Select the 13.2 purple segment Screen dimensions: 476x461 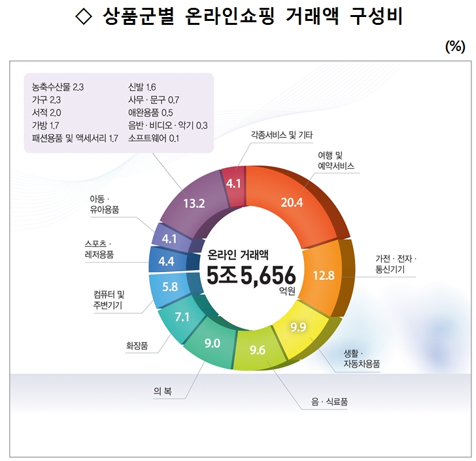pyautogui.click(x=194, y=203)
